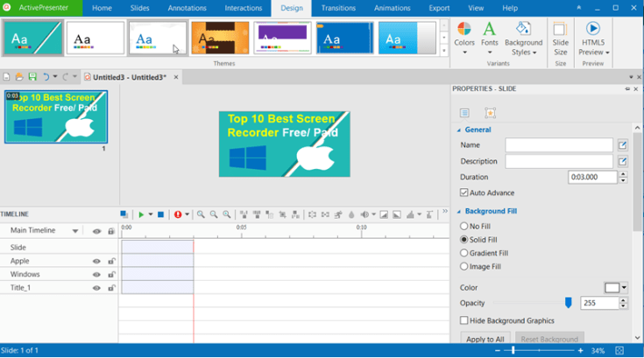Open the undo history dropdown arrow
Image resolution: width=644 pixels, height=358 pixels.
(55, 77)
